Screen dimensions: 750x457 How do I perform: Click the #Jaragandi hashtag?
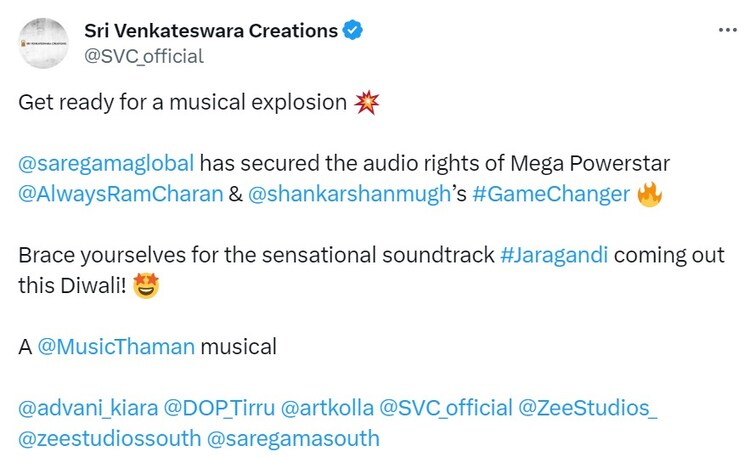tap(553, 255)
